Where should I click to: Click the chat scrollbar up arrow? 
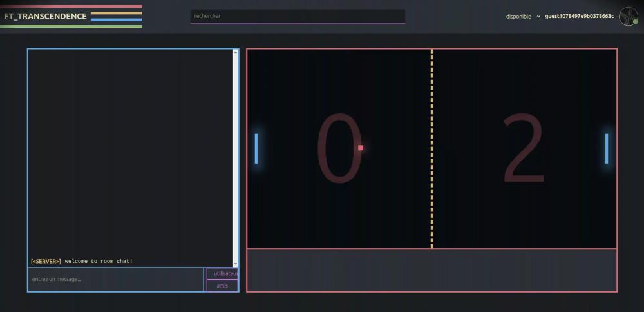click(235, 52)
